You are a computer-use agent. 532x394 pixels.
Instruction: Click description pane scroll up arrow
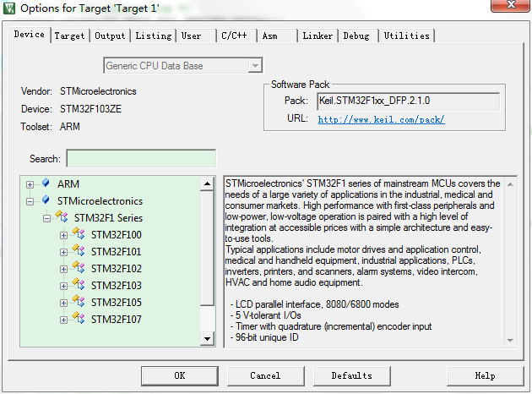pyautogui.click(x=510, y=184)
